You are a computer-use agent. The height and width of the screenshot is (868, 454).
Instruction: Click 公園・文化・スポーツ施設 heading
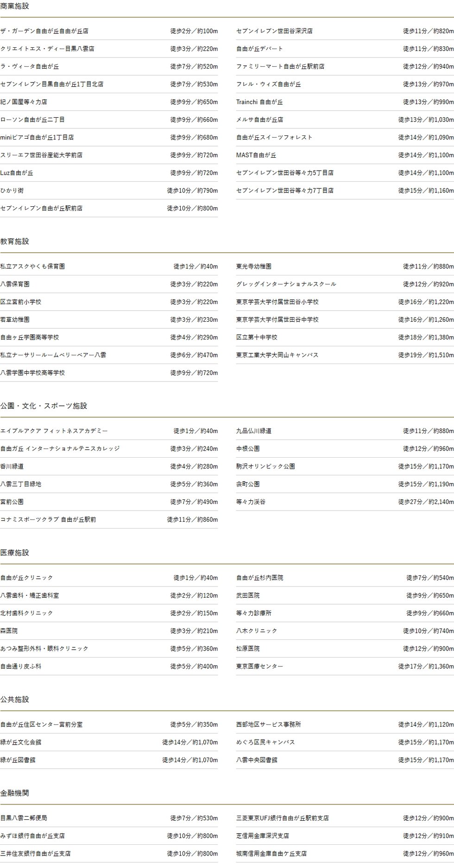click(44, 406)
